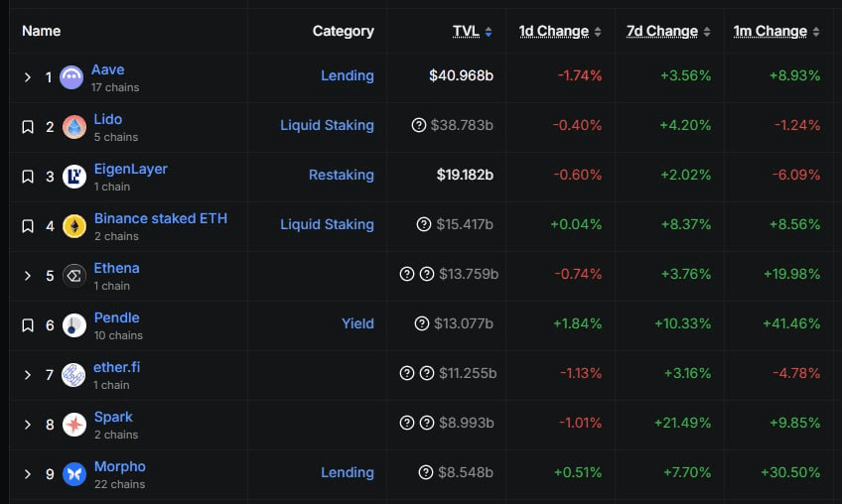The width and height of the screenshot is (842, 504).
Task: Click the Ethena protocol logo
Action: [x=74, y=276]
